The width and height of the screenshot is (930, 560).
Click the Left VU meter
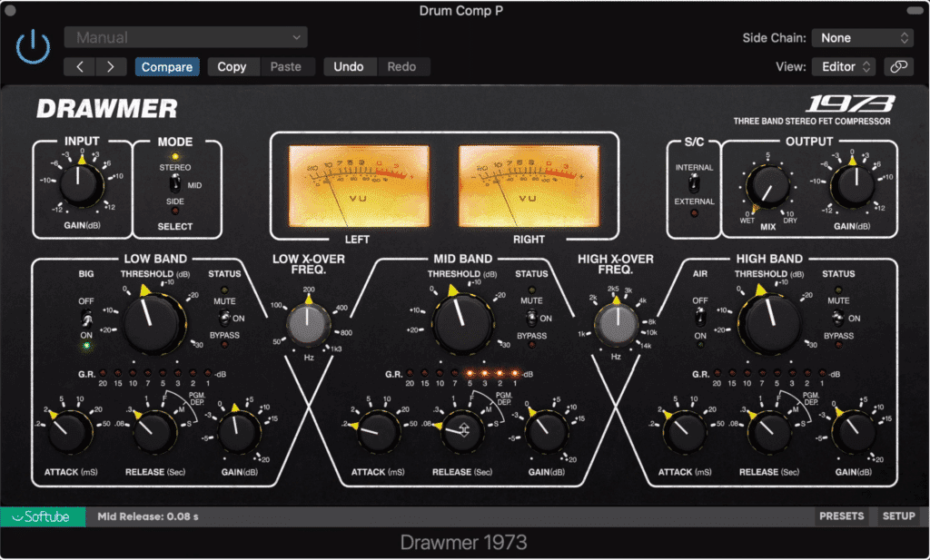pos(359,185)
